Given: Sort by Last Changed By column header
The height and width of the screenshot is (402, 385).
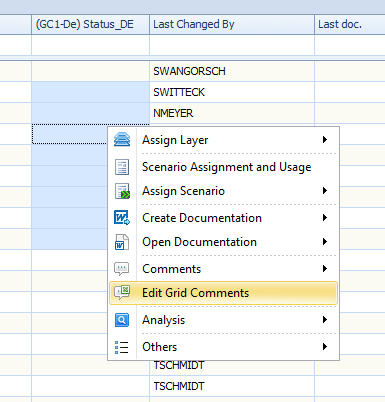Looking at the screenshot, I should click(x=232, y=24).
